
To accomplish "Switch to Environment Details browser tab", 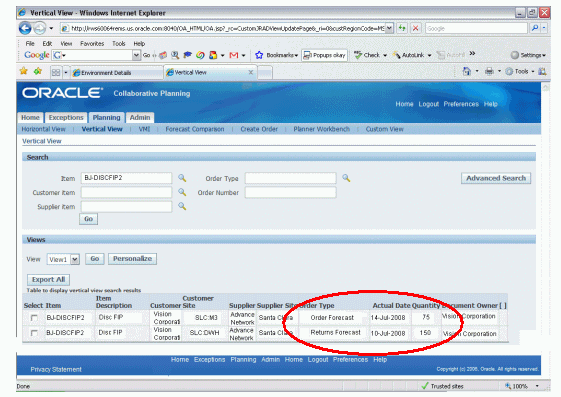I will pos(117,73).
